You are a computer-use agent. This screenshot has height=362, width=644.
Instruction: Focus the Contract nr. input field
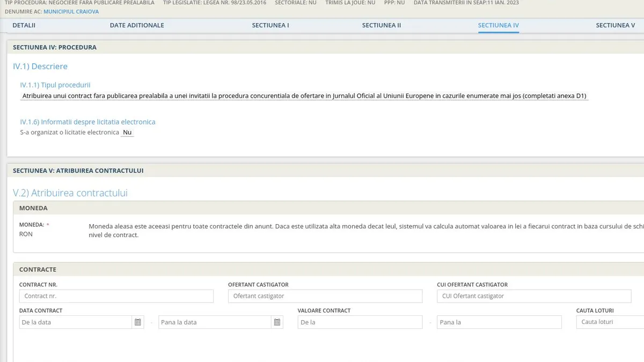(116, 296)
